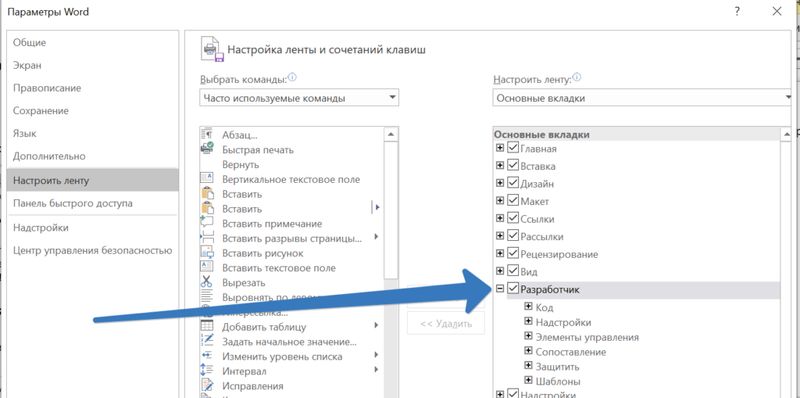The height and width of the screenshot is (398, 800).
Task: Open Центр управления безопасностью
Action: tap(93, 251)
